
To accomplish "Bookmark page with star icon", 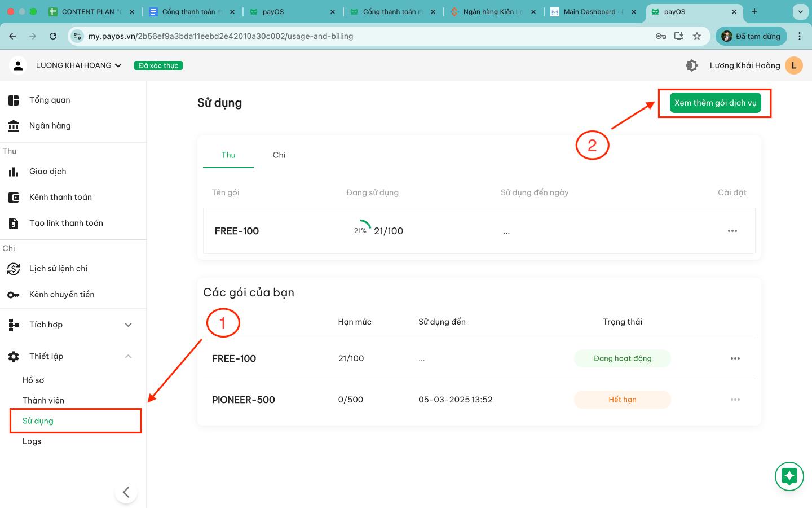I will click(697, 36).
